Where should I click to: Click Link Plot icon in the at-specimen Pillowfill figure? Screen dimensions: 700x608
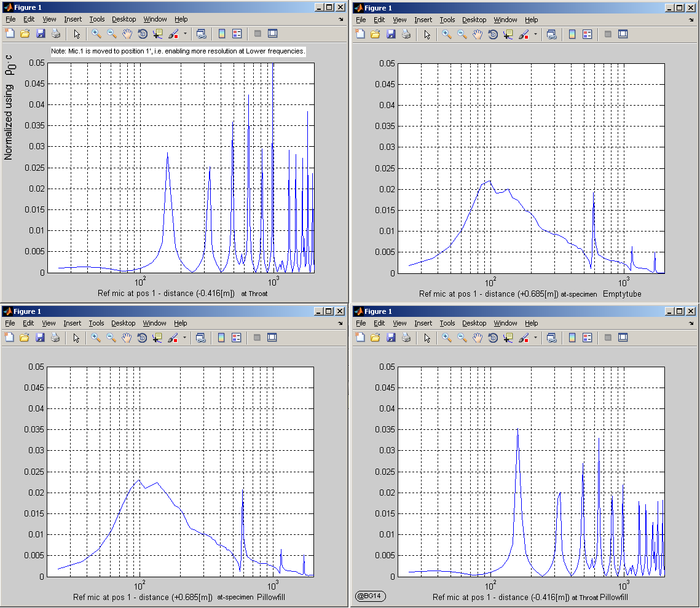point(201,338)
